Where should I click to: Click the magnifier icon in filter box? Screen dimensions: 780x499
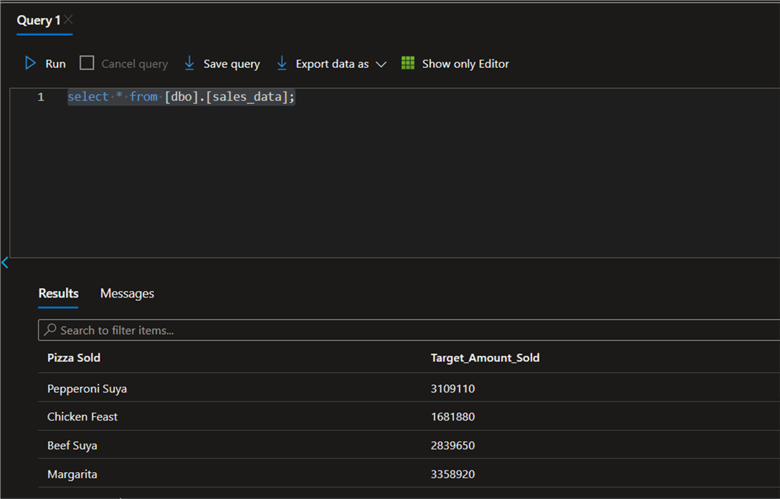(x=49, y=330)
